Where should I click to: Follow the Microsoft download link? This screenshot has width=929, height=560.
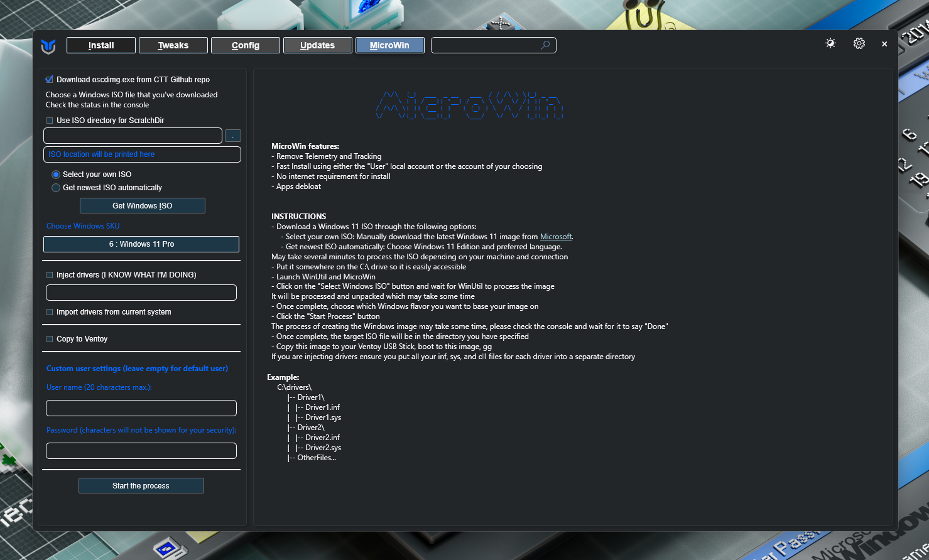556,237
